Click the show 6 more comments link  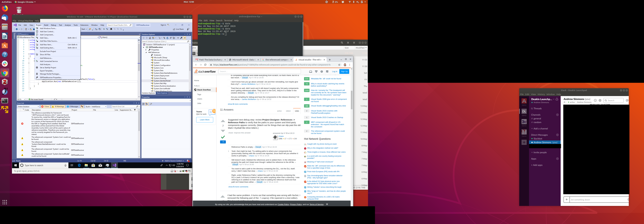(x=237, y=104)
